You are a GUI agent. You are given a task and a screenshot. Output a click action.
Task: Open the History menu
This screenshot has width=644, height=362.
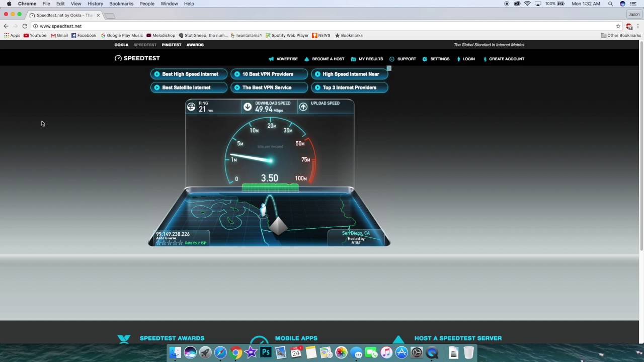pyautogui.click(x=95, y=4)
